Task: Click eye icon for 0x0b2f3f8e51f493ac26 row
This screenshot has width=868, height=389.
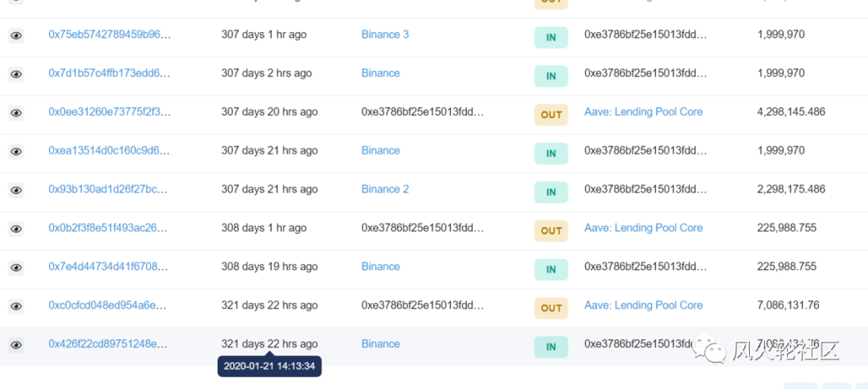Action: coord(16,229)
